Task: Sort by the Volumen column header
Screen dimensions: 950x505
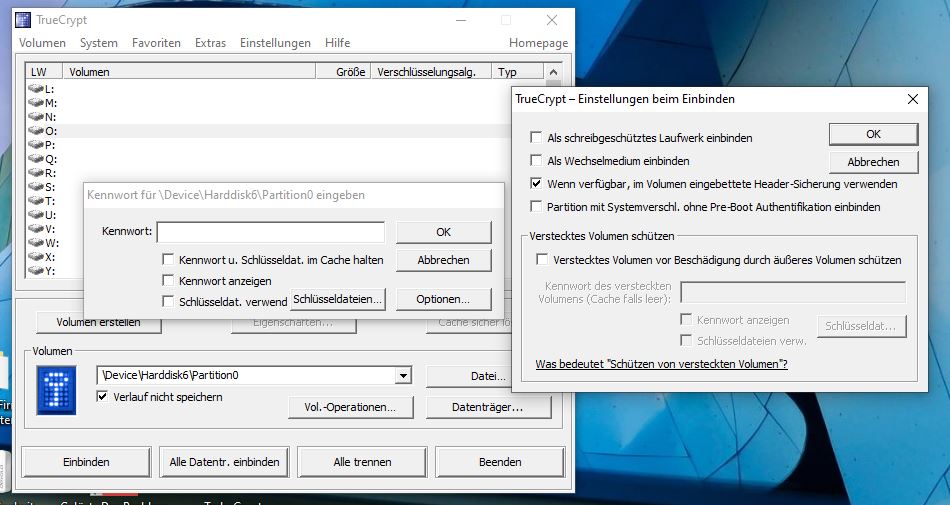Action: coord(189,72)
